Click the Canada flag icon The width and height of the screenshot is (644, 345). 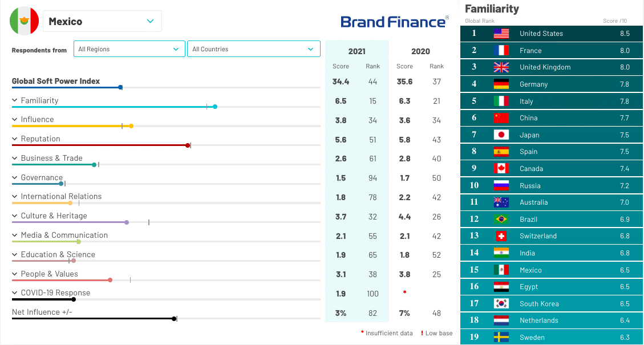[x=501, y=169]
